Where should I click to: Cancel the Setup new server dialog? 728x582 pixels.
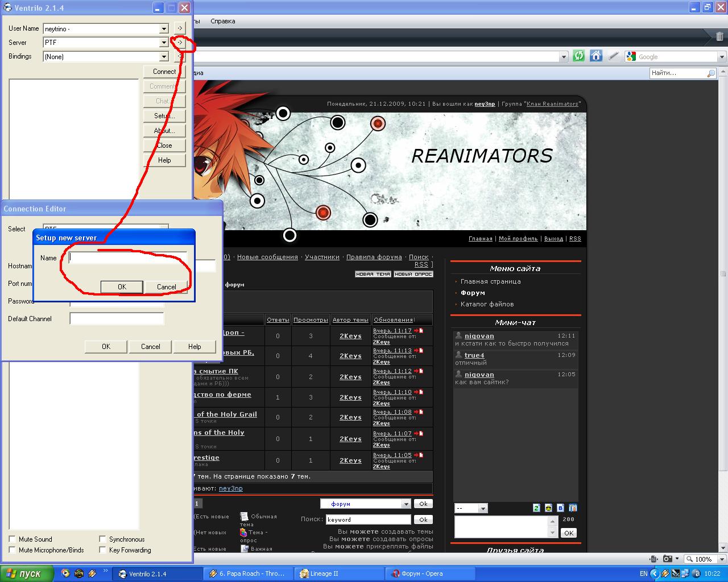point(166,287)
